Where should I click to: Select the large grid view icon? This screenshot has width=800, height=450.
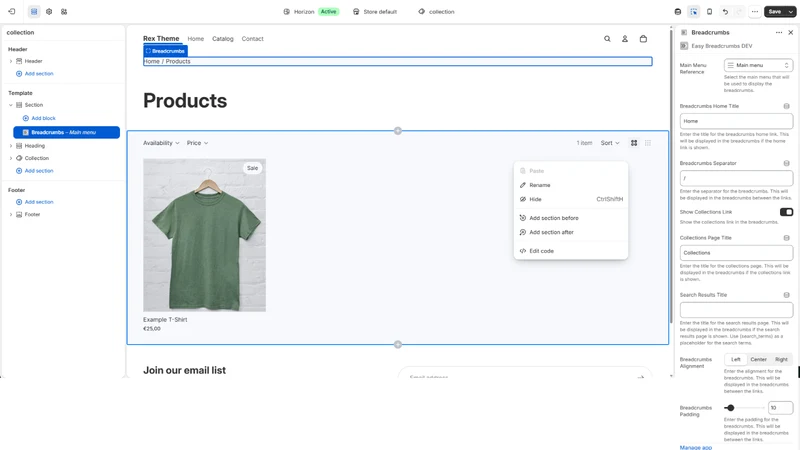[x=634, y=143]
